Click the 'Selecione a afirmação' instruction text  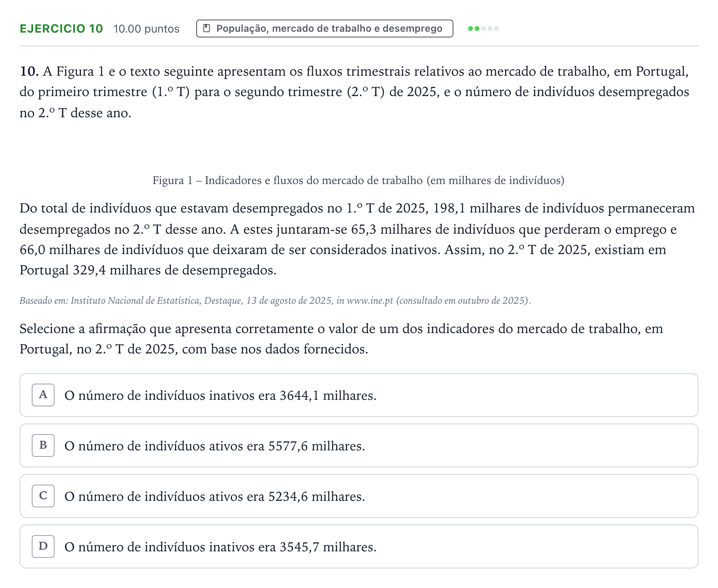(x=341, y=339)
